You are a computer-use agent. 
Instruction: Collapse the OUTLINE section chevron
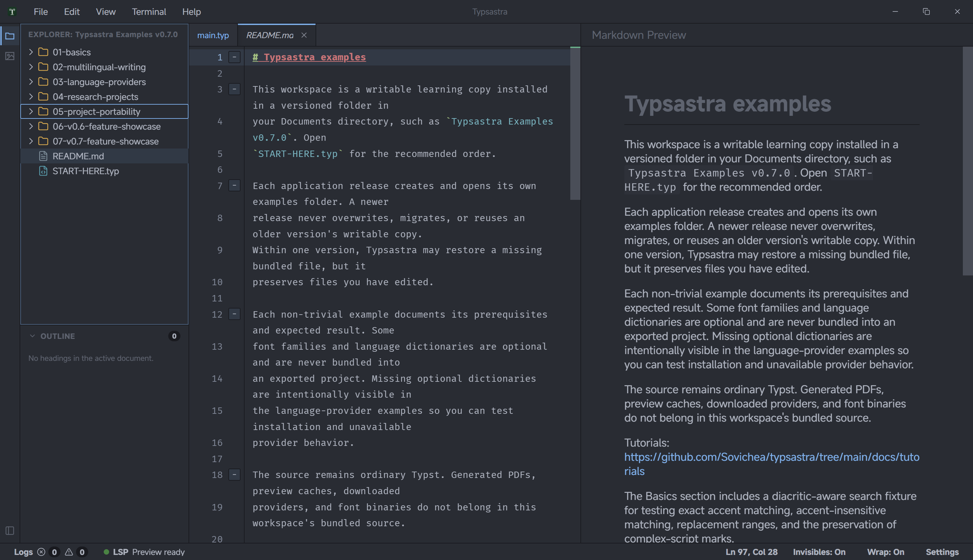click(x=32, y=336)
